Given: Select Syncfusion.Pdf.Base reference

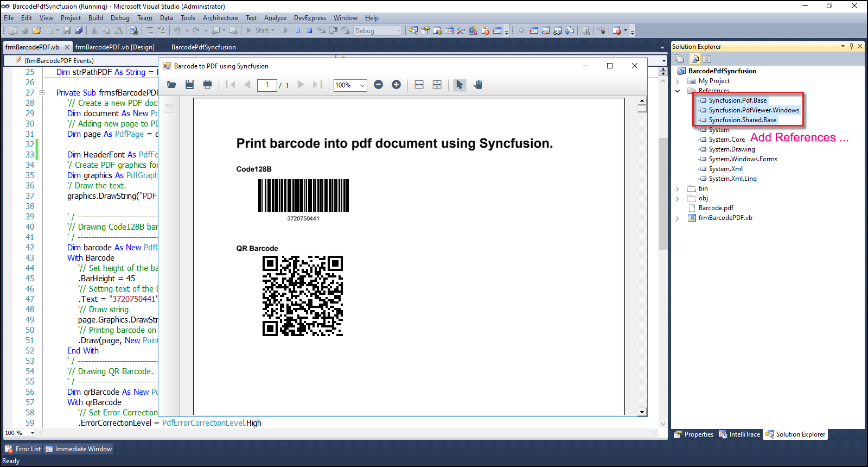Looking at the screenshot, I should pyautogui.click(x=738, y=100).
